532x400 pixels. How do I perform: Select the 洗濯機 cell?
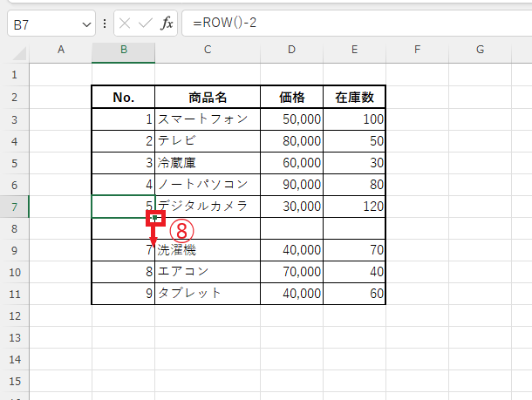(208, 250)
